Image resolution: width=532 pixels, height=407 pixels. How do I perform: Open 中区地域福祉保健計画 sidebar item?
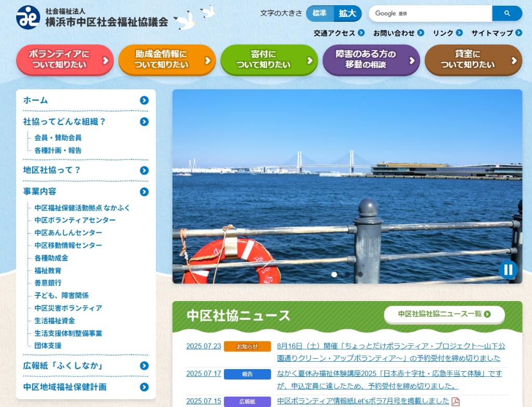pyautogui.click(x=144, y=387)
